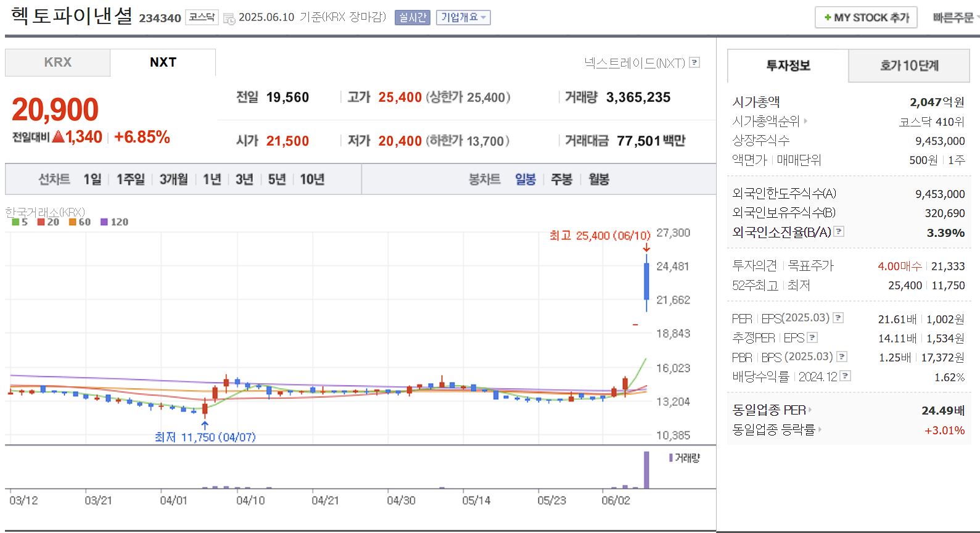This screenshot has width=980, height=533.
Task: Click the stock code 234340
Action: click(160, 18)
